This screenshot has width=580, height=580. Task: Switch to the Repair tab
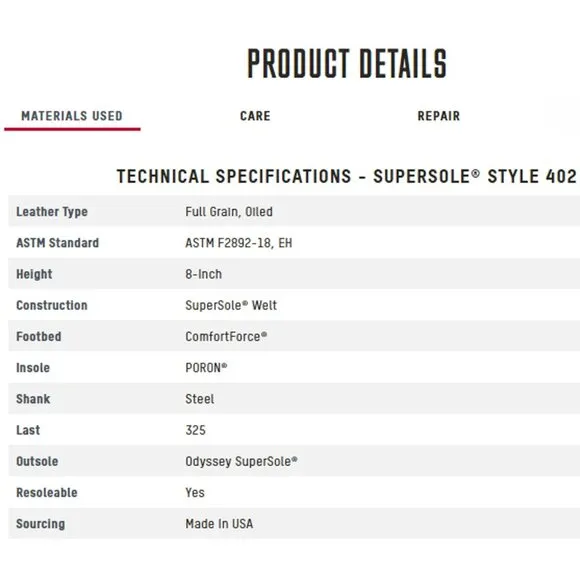[439, 116]
